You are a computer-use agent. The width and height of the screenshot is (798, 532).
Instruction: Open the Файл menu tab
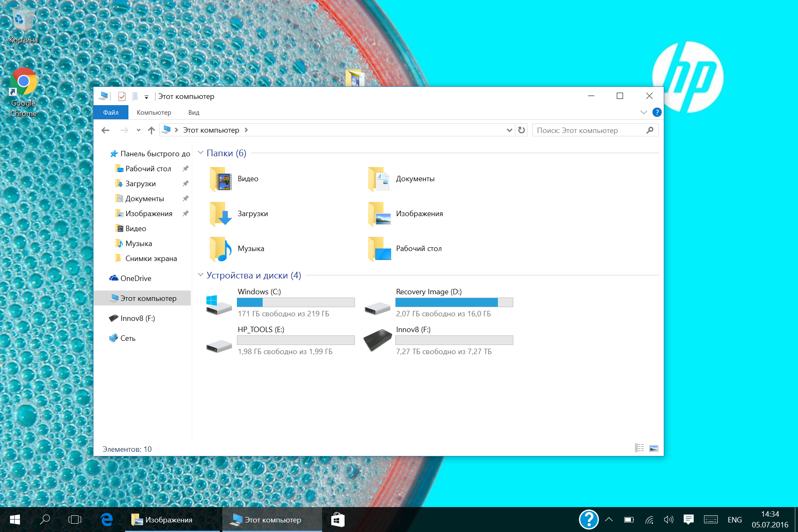click(x=111, y=113)
